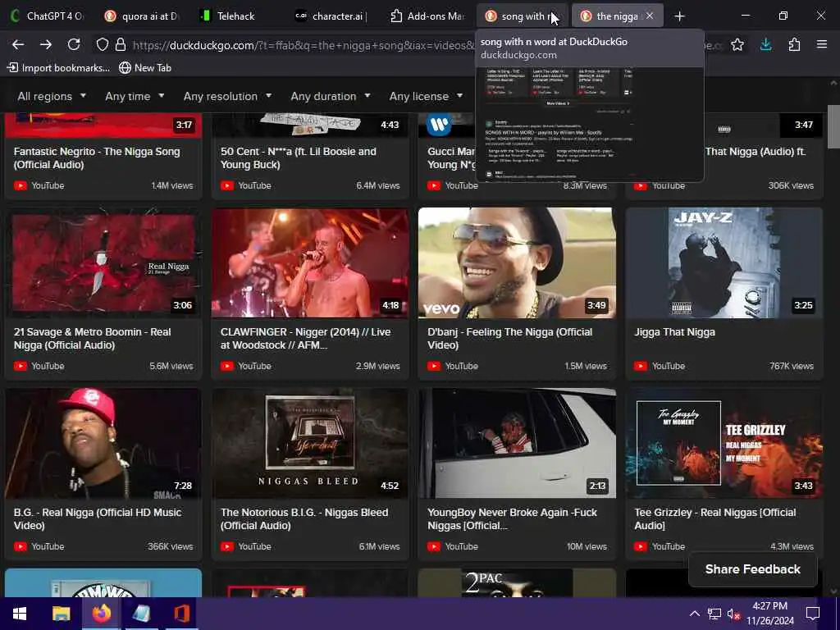Show site info via the padlock icon

click(x=121, y=44)
